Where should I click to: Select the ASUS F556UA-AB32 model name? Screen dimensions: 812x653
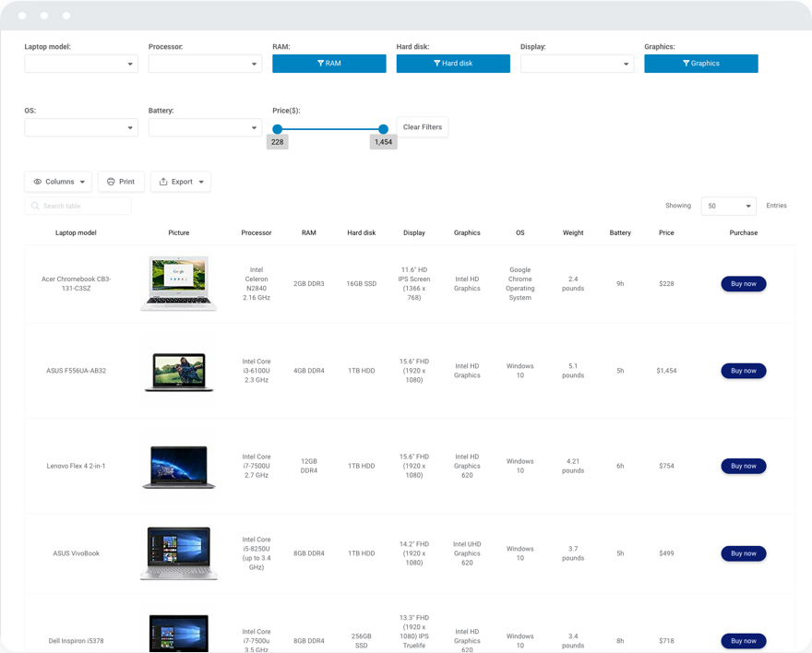coord(76,371)
